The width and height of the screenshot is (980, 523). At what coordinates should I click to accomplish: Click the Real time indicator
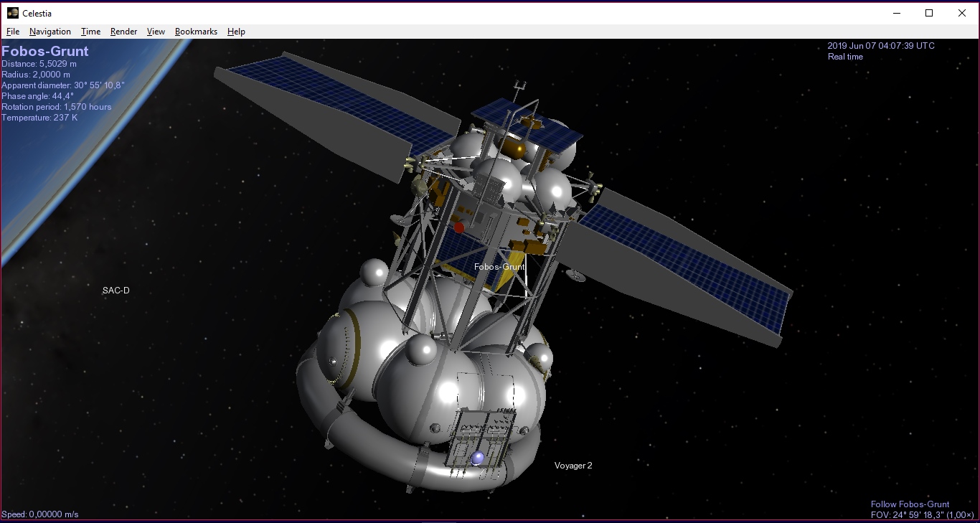[x=845, y=57]
